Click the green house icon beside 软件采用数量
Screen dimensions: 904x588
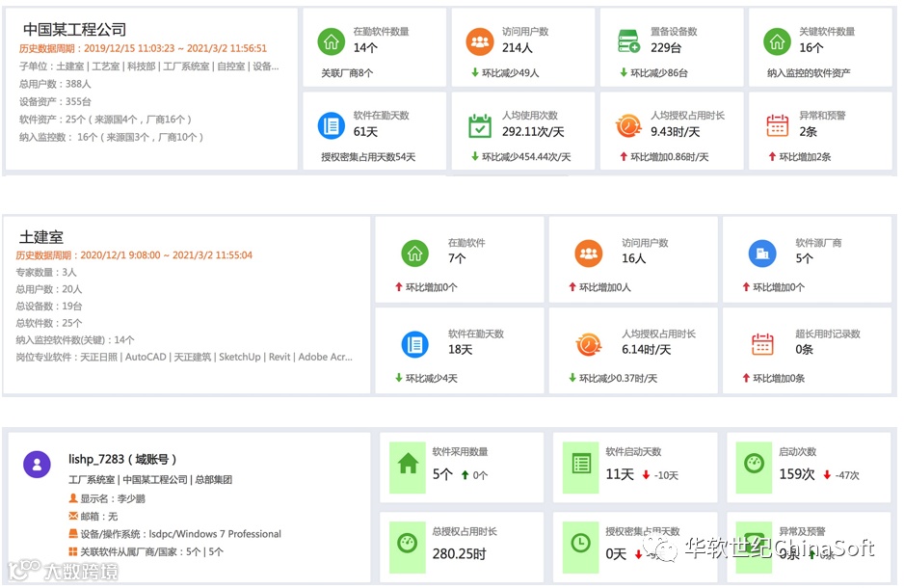(409, 464)
